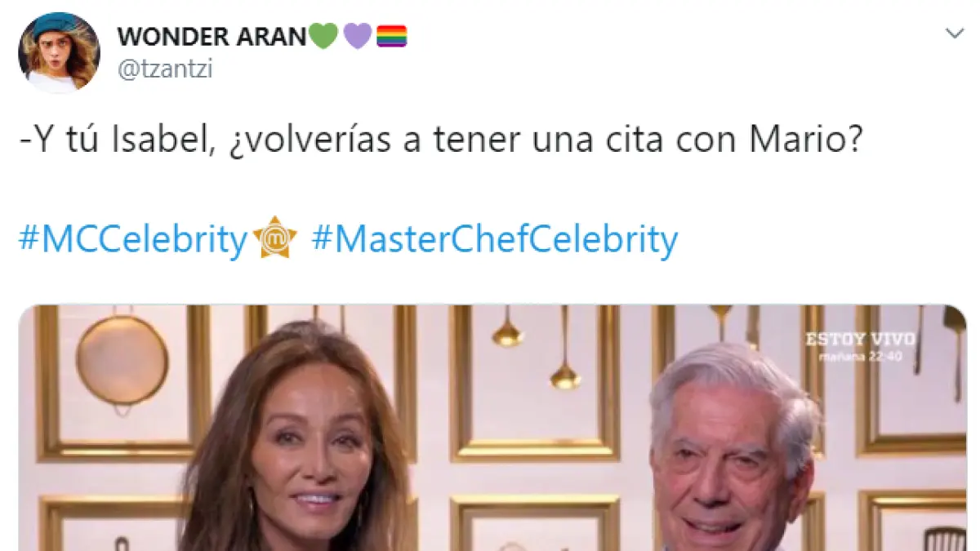
Task: Open the #MCCelebrity hashtag
Action: (132, 240)
